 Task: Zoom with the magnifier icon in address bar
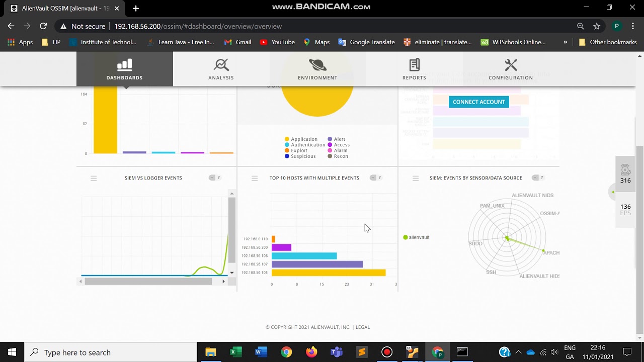pos(580,26)
